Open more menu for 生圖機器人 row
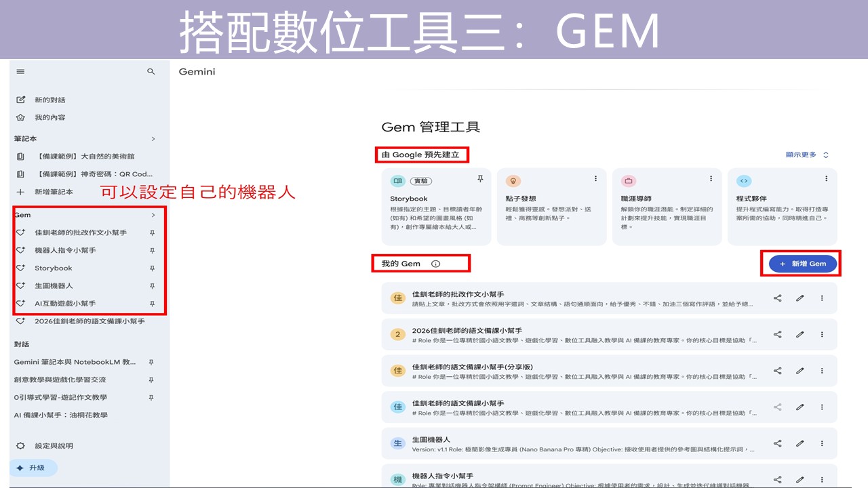 pos(822,443)
